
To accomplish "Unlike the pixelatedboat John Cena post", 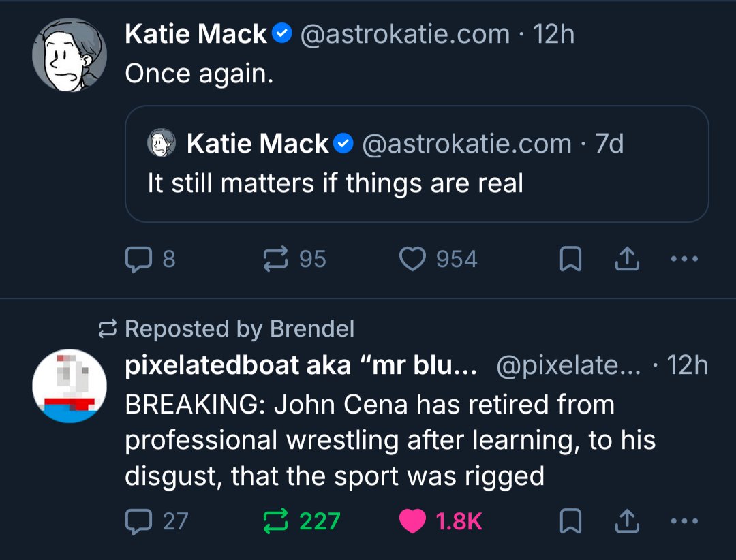I will point(412,521).
